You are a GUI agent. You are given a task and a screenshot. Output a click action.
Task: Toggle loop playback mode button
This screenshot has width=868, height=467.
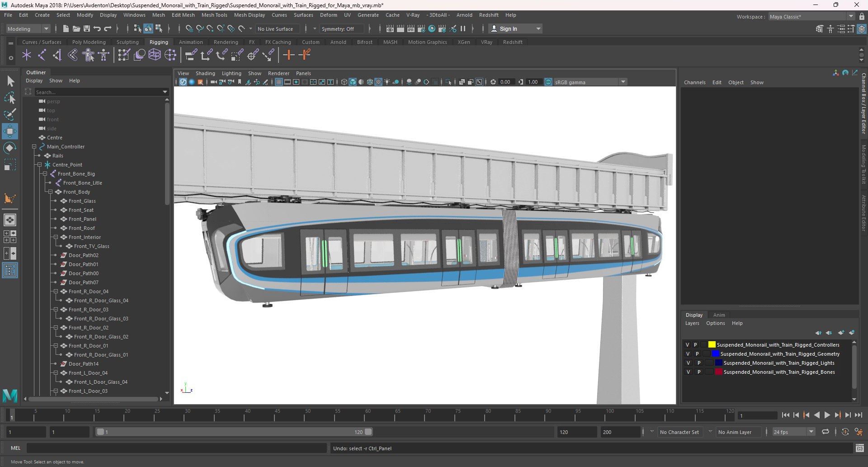pyautogui.click(x=826, y=432)
